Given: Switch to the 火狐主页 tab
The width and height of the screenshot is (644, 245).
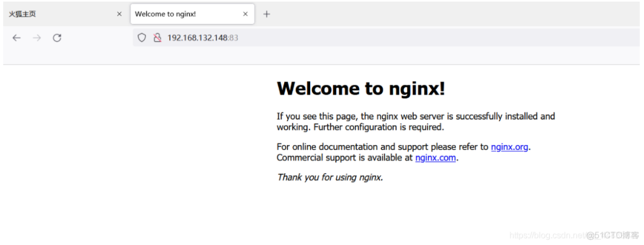Looking at the screenshot, I should click(65, 14).
